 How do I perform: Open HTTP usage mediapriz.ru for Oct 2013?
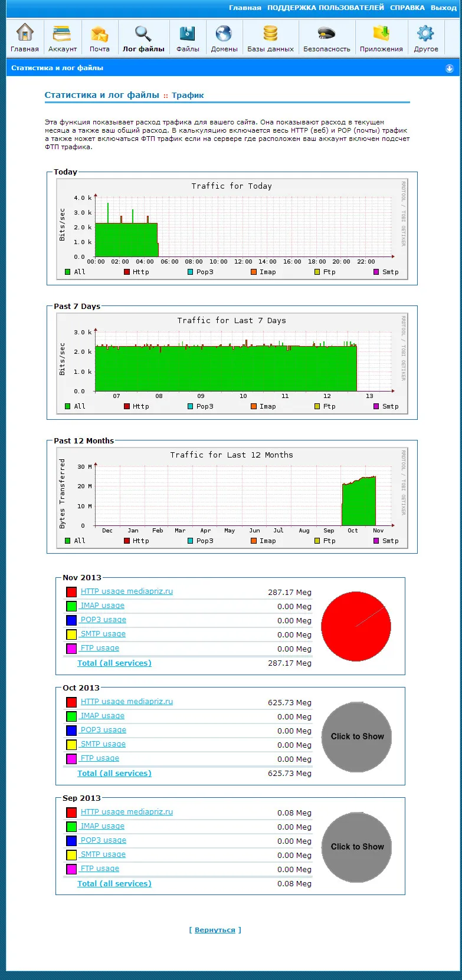tap(127, 702)
